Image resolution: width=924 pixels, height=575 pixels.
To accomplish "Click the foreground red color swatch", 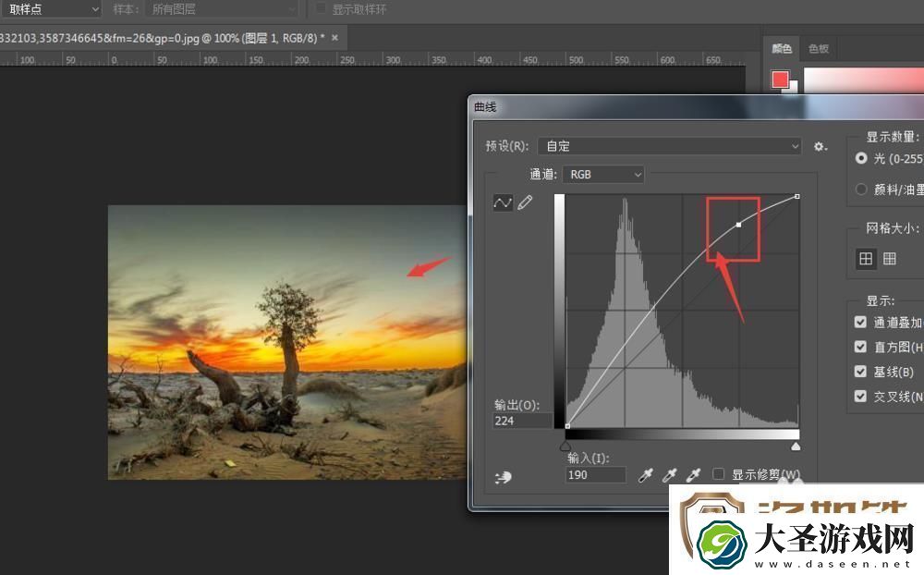I will [780, 79].
